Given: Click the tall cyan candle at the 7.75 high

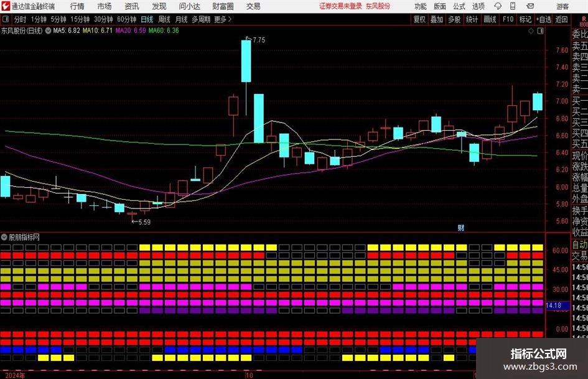Looking at the screenshot, I should [246, 61].
